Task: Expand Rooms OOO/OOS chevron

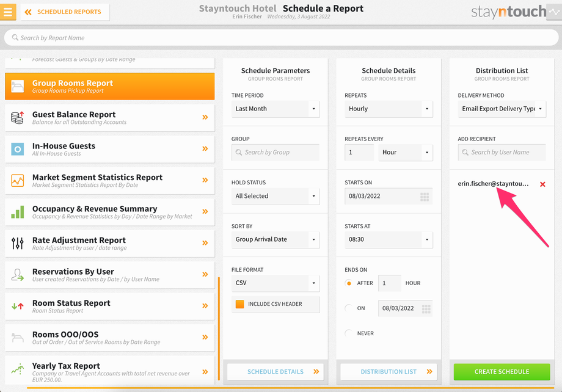Action: click(x=205, y=337)
